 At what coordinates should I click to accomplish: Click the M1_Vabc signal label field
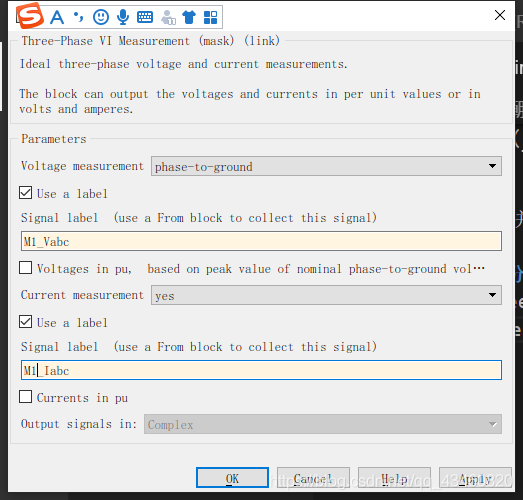tap(261, 241)
